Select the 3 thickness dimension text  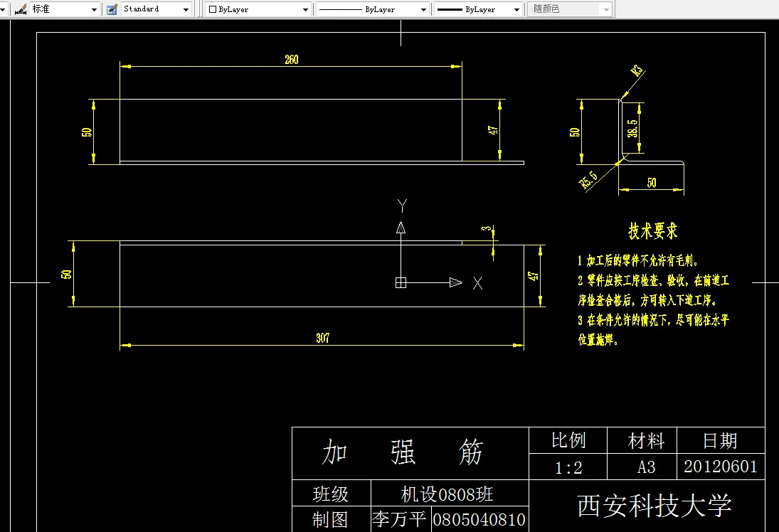[487, 229]
